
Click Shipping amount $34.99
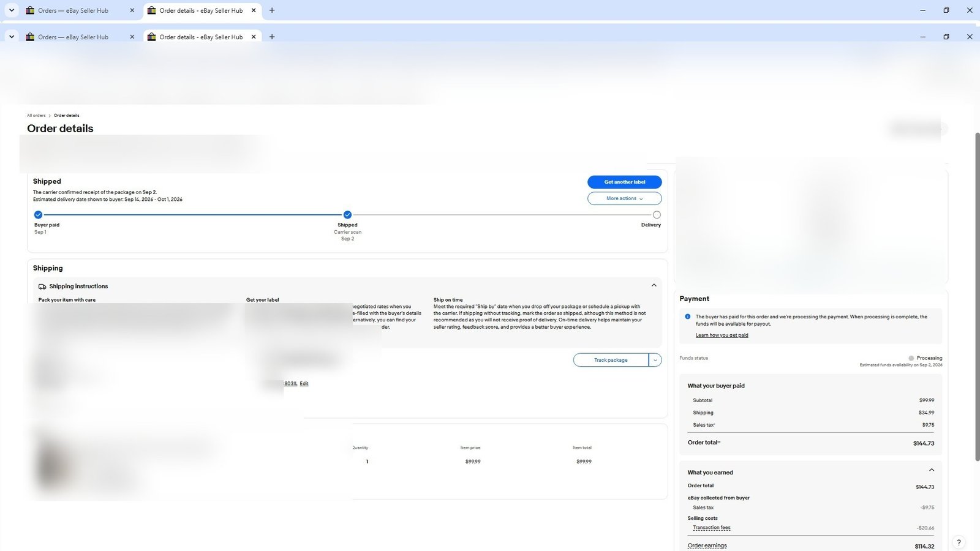926,413
